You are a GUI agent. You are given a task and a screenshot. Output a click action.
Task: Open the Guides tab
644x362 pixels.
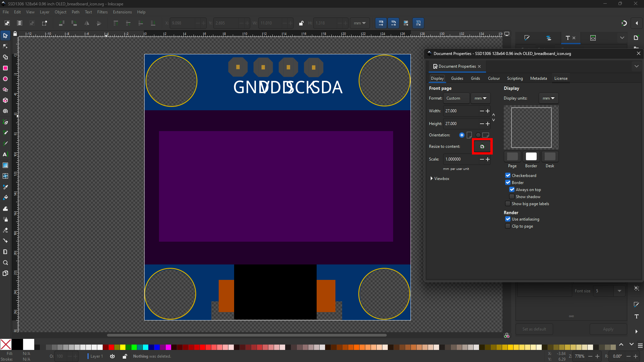click(457, 78)
